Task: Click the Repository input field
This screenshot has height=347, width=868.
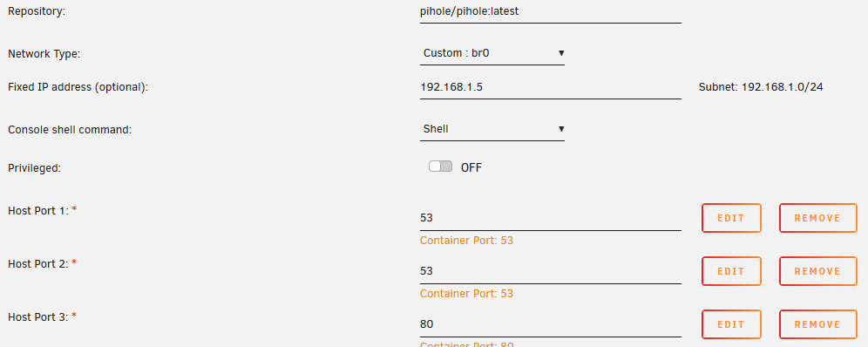Action: [x=550, y=11]
